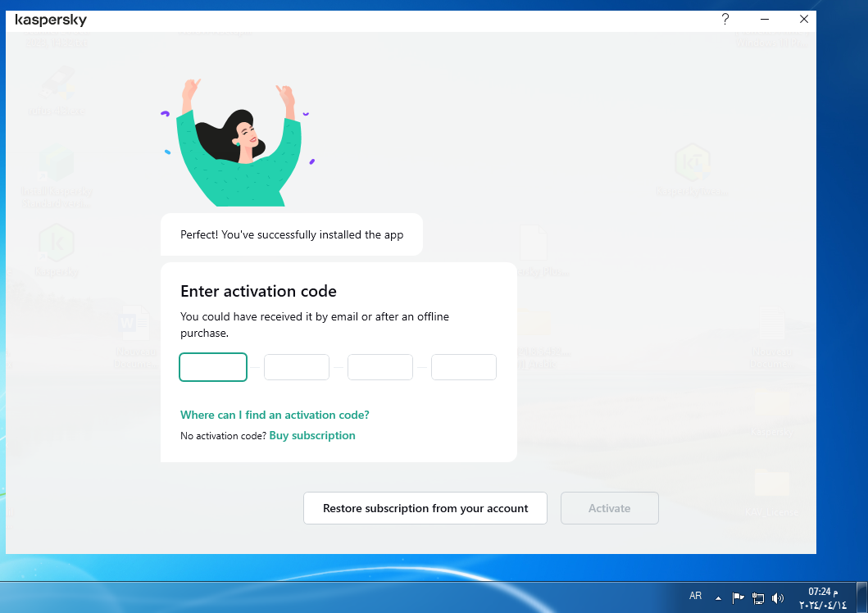Click the Activate button
This screenshot has width=868, height=613.
click(x=610, y=508)
